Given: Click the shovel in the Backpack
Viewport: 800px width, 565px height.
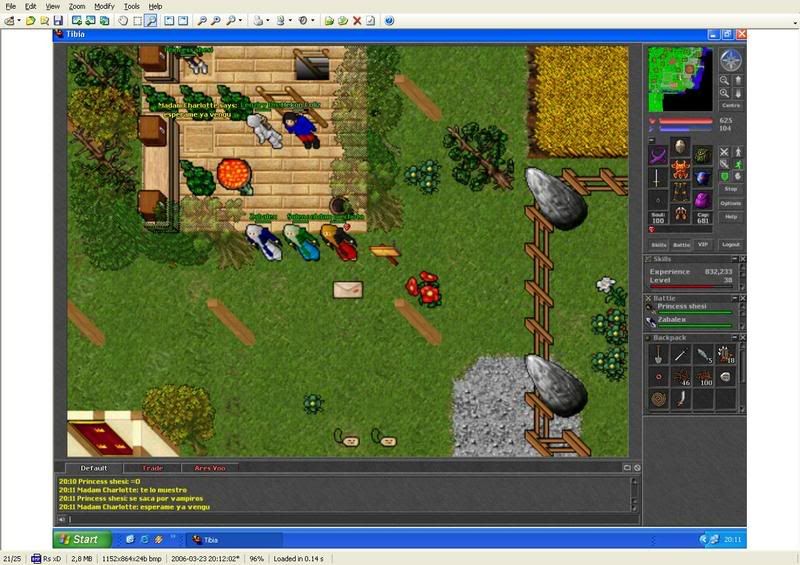Looking at the screenshot, I should 658,354.
